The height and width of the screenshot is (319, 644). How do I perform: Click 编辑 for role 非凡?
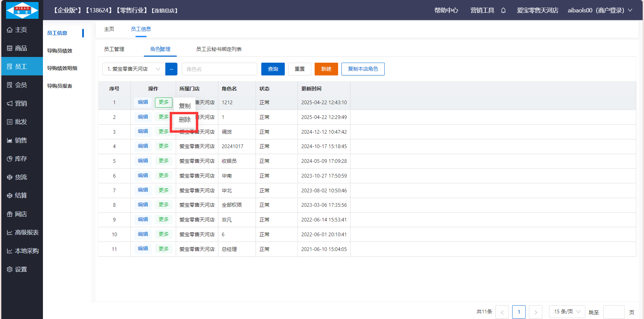click(x=143, y=219)
